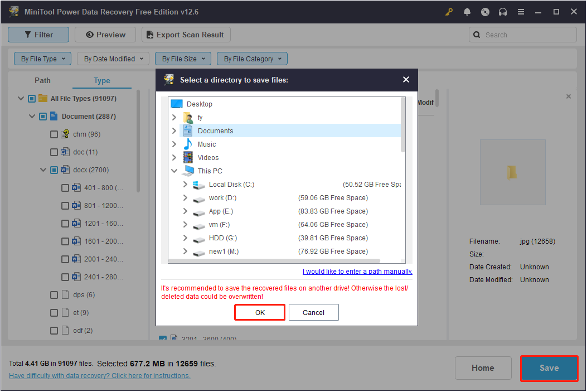This screenshot has height=392, width=587.
Task: Switch to the Type tab
Action: click(102, 80)
